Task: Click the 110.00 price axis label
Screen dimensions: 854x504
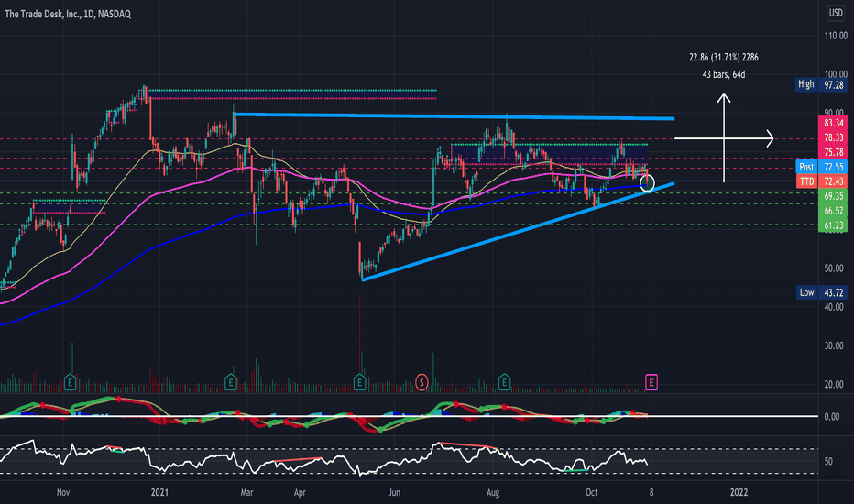Action: [x=836, y=36]
